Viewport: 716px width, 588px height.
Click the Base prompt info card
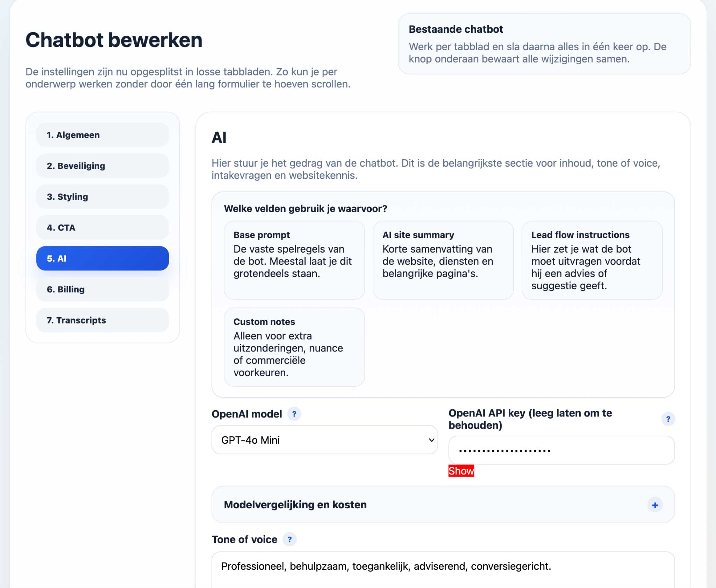click(x=294, y=260)
